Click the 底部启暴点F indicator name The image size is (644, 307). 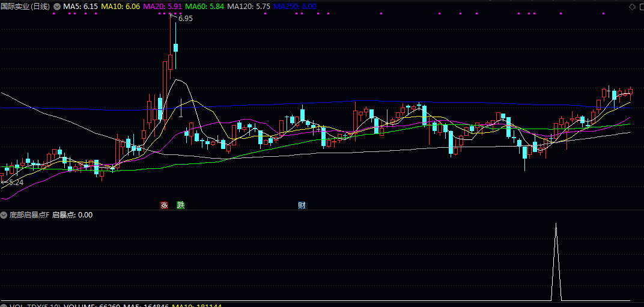[x=29, y=214]
